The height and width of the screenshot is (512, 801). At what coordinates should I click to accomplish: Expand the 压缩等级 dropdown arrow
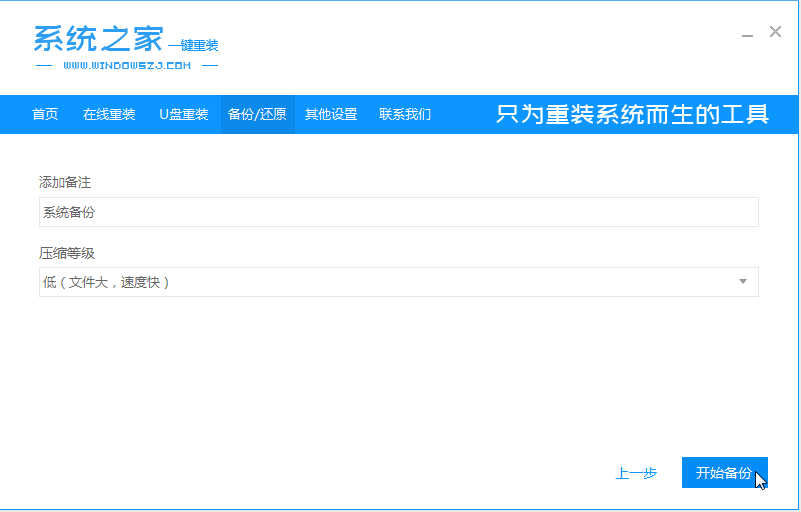(743, 282)
